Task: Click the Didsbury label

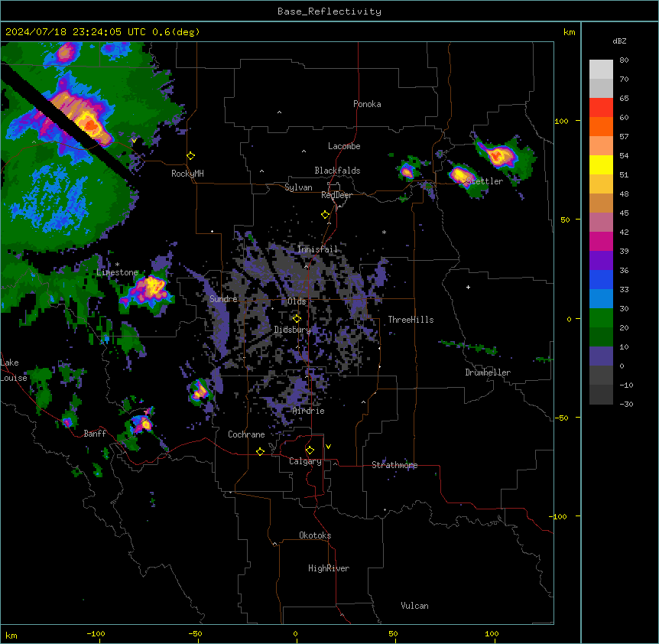Action: click(293, 330)
